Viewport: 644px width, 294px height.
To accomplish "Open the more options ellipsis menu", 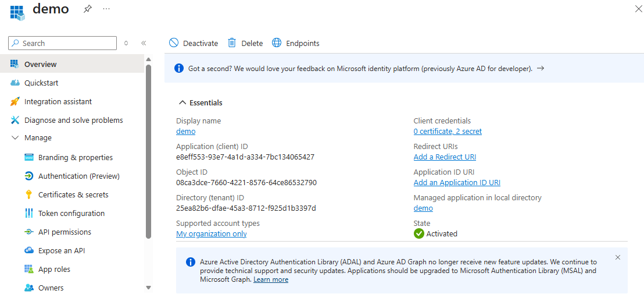I will click(106, 9).
